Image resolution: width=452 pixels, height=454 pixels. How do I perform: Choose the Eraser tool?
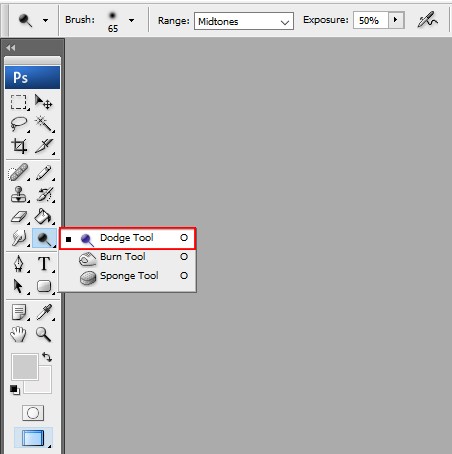[19, 217]
